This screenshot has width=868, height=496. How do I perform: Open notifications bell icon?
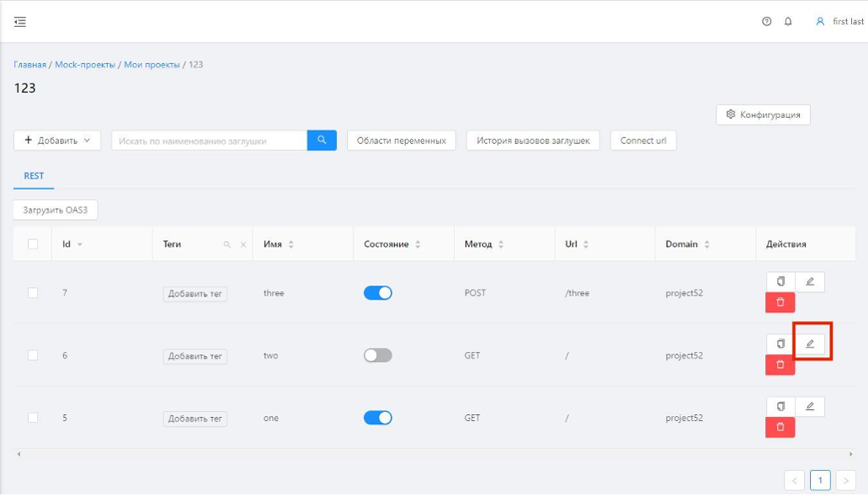click(788, 22)
